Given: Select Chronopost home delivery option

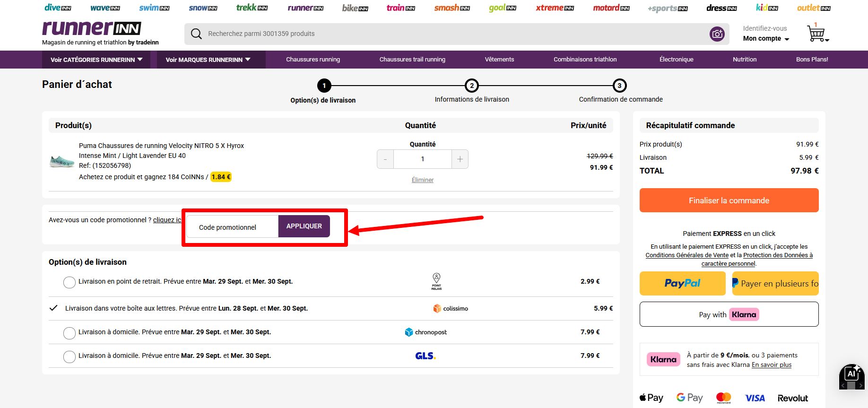Looking at the screenshot, I should (x=69, y=333).
